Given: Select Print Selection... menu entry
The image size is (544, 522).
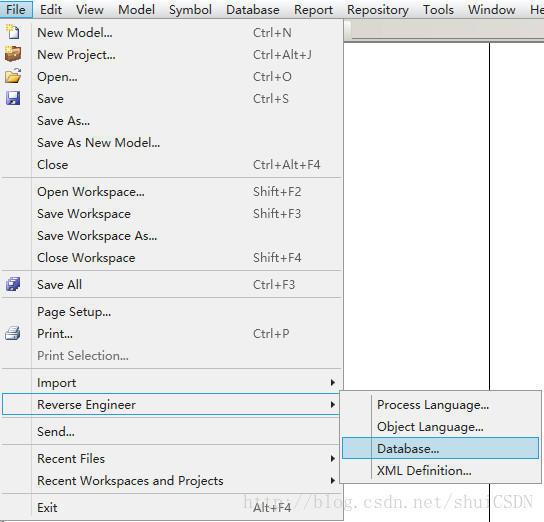Looking at the screenshot, I should click(172, 356).
